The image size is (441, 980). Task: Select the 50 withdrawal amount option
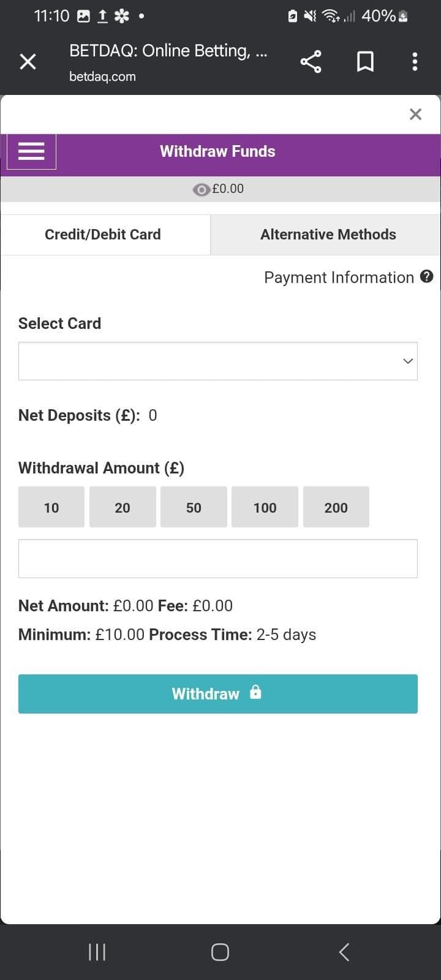coord(194,507)
